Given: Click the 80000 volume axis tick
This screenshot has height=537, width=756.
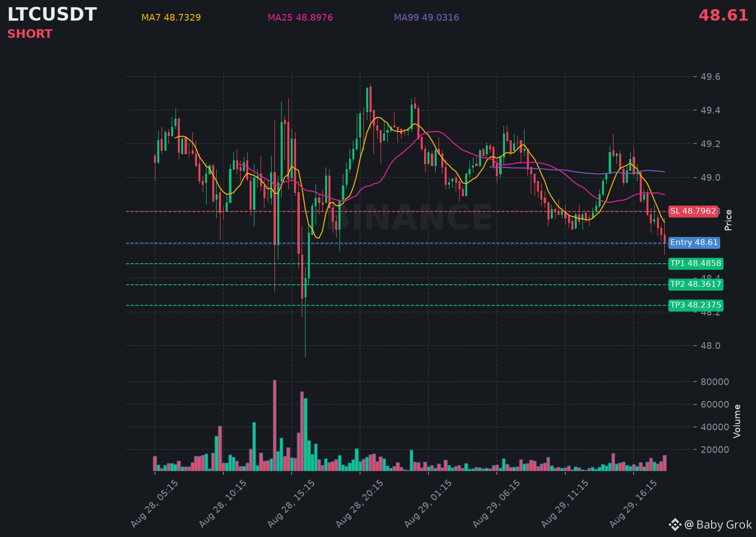Looking at the screenshot, I should click(715, 382).
